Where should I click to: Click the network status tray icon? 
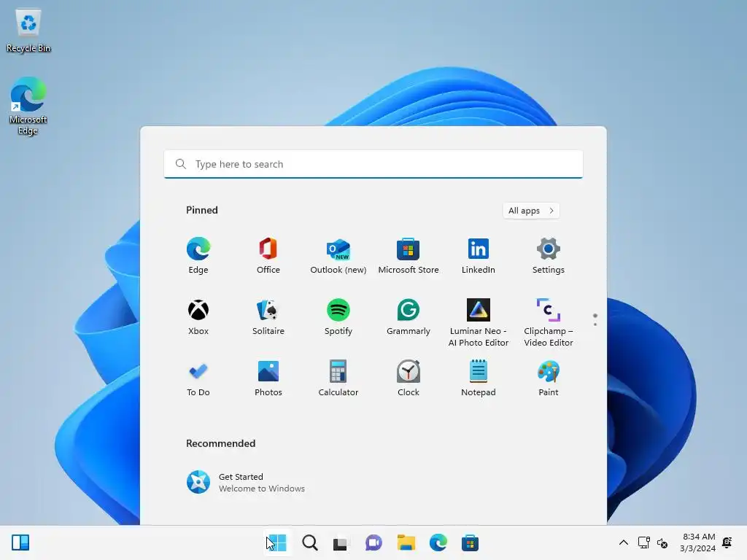643,542
